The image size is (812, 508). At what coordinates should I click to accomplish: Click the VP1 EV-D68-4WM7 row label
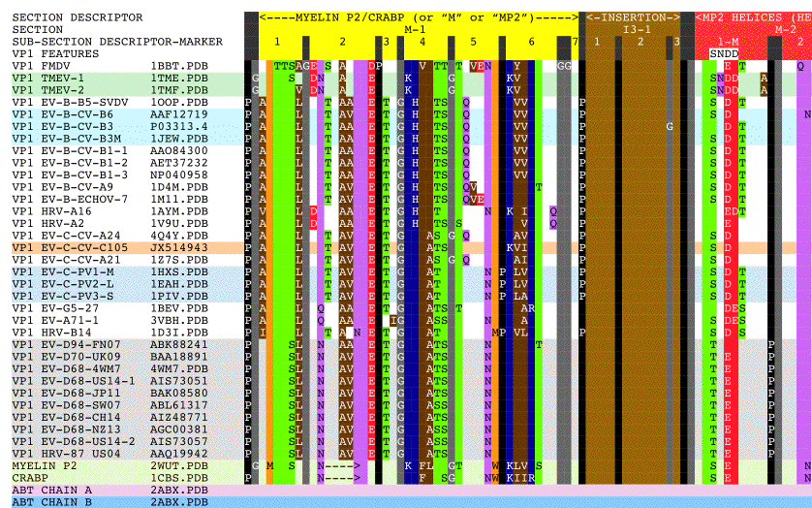(x=66, y=368)
